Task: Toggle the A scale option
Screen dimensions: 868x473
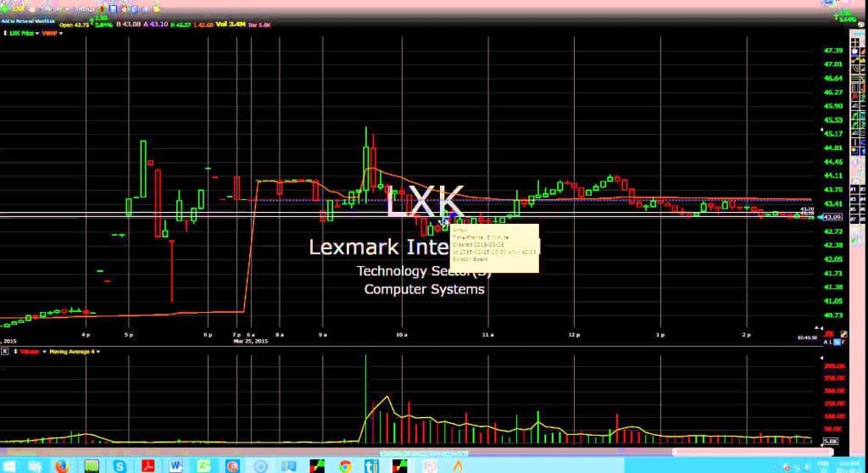Action: coord(826,342)
